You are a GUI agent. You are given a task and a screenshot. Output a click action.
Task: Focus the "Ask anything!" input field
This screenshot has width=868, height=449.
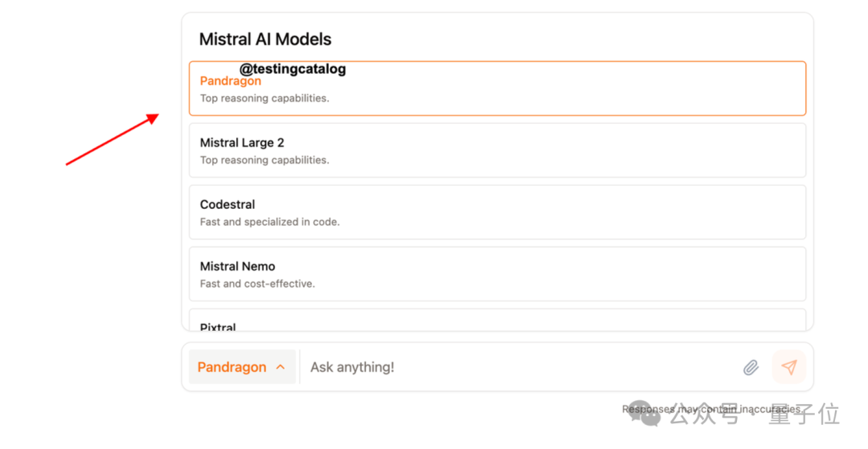click(514, 367)
